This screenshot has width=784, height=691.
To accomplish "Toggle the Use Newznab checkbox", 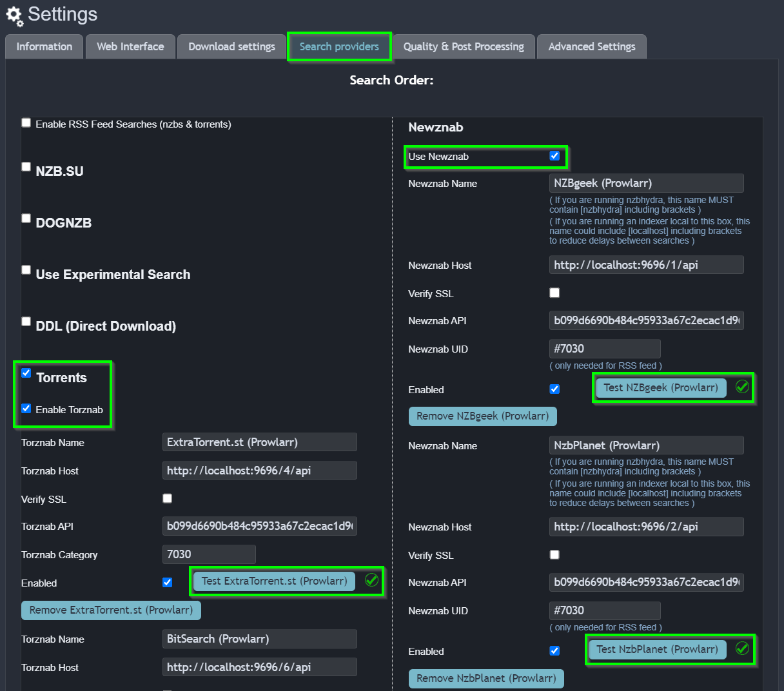I will tap(554, 156).
